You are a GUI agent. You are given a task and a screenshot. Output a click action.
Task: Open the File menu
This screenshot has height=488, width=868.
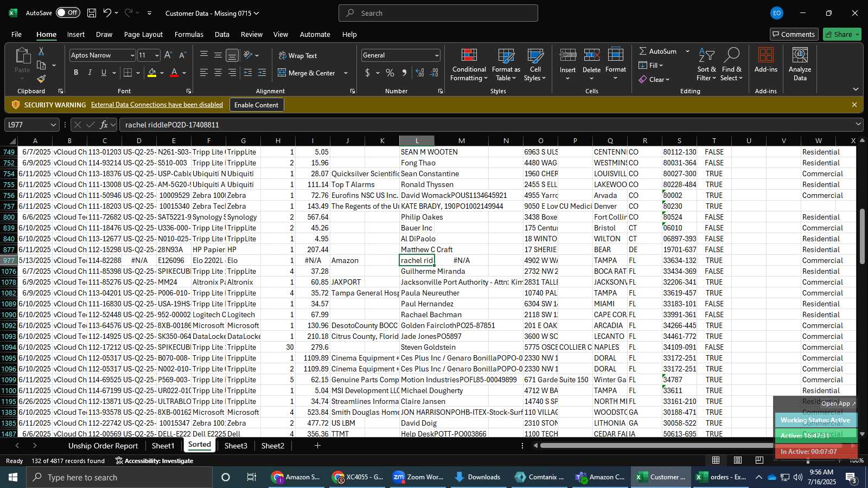[x=16, y=34]
